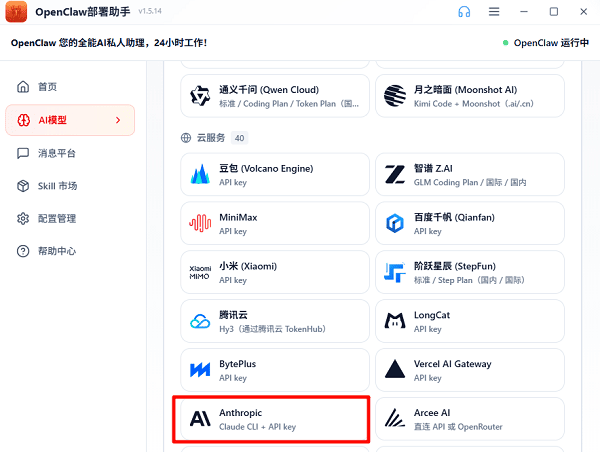
Task: Click the BytePlus logo icon
Action: click(200, 370)
